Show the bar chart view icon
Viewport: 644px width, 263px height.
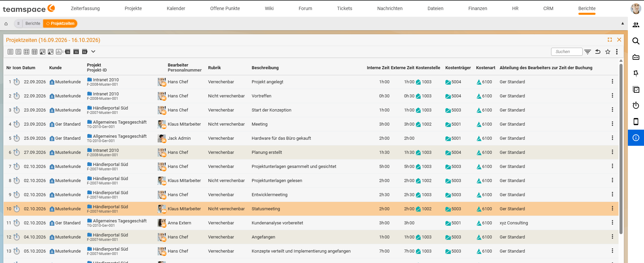point(59,52)
